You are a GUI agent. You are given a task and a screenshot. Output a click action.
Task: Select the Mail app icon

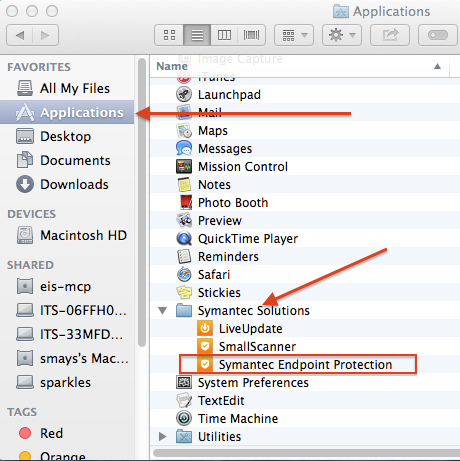tap(184, 112)
